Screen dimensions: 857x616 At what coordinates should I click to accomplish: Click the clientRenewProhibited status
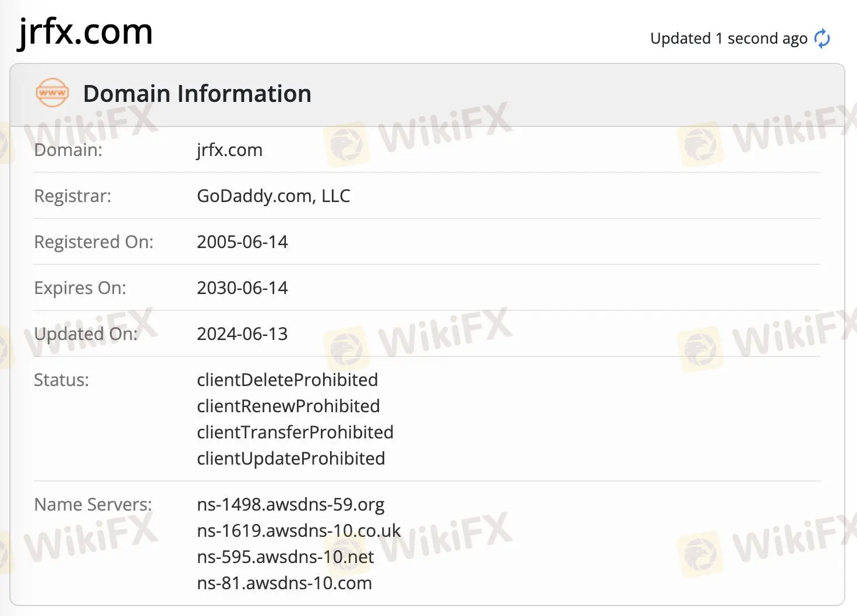tap(288, 406)
